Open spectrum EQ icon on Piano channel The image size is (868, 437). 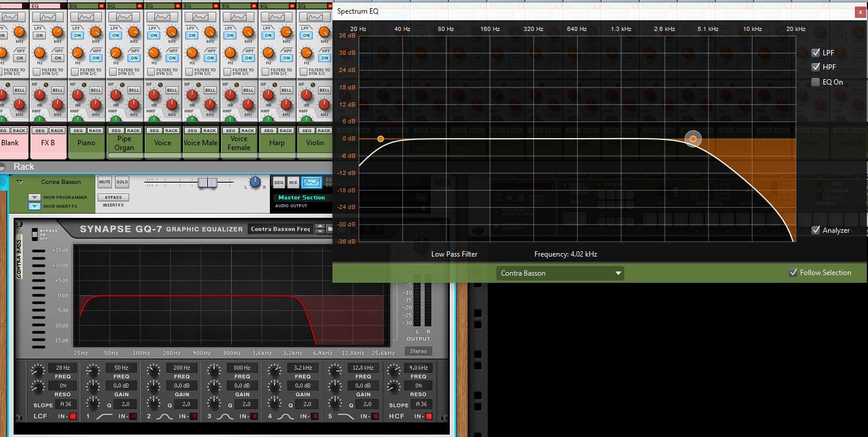coord(86,17)
